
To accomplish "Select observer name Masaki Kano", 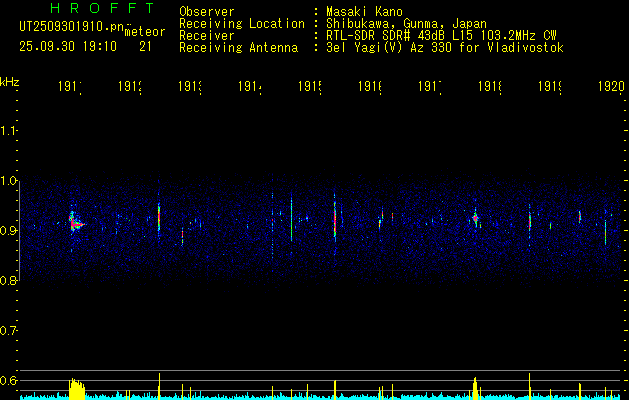I will 364,11.
